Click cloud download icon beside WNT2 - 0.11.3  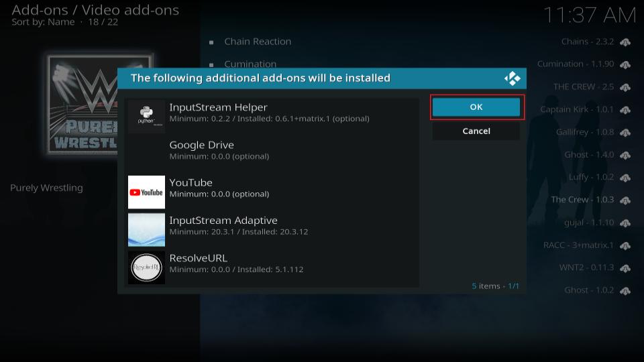coord(625,268)
